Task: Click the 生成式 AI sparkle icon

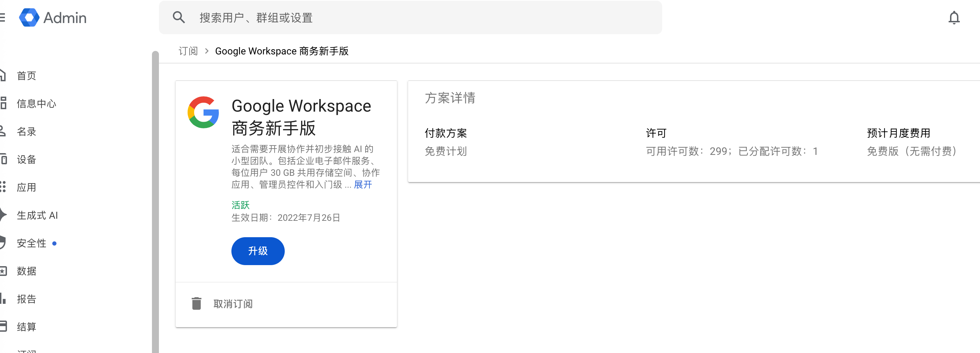Action: coord(3,215)
